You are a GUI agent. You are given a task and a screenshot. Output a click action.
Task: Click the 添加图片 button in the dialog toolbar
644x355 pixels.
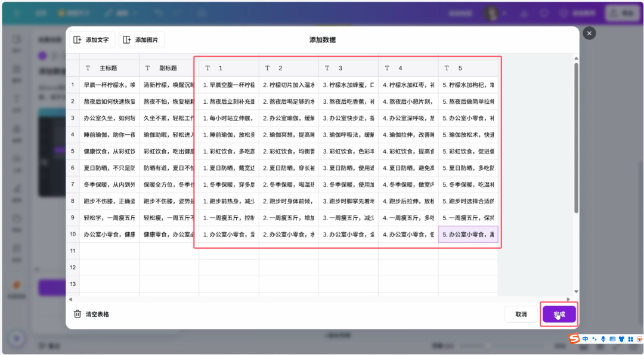(142, 39)
